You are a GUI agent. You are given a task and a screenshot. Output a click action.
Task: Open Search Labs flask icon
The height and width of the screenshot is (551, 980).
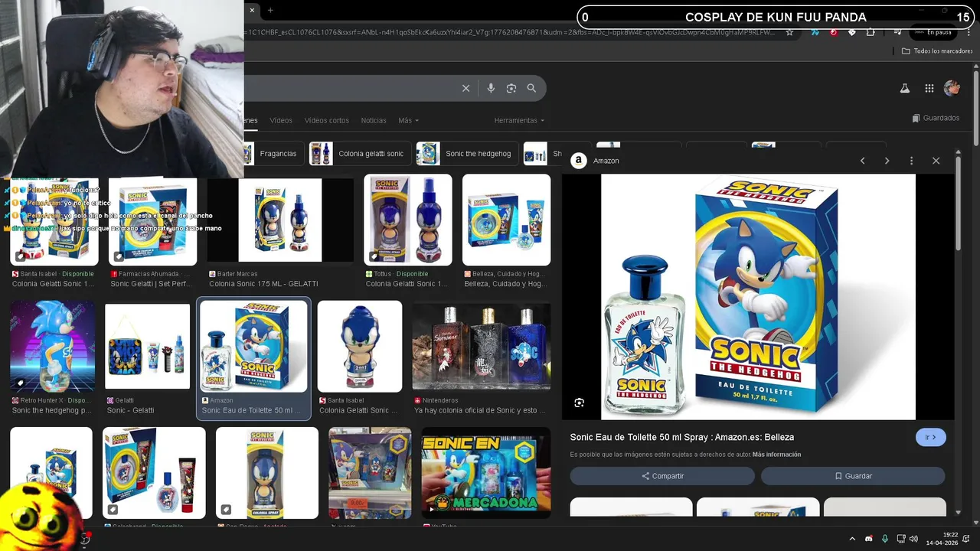[904, 88]
